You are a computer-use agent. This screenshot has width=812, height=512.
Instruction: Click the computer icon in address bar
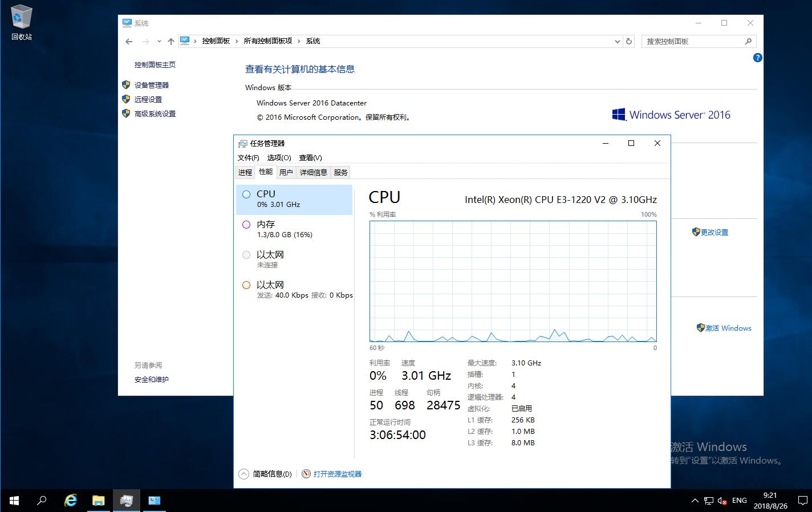tap(185, 40)
